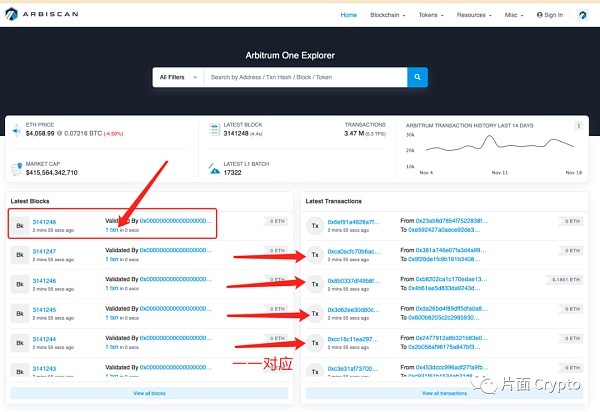Open block number 3141247 link
Image resolution: width=600 pixels, height=412 pixels.
pyautogui.click(x=44, y=251)
